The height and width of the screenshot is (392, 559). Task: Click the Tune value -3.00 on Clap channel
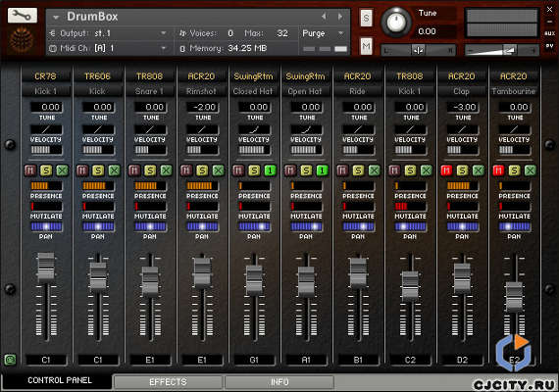click(462, 107)
